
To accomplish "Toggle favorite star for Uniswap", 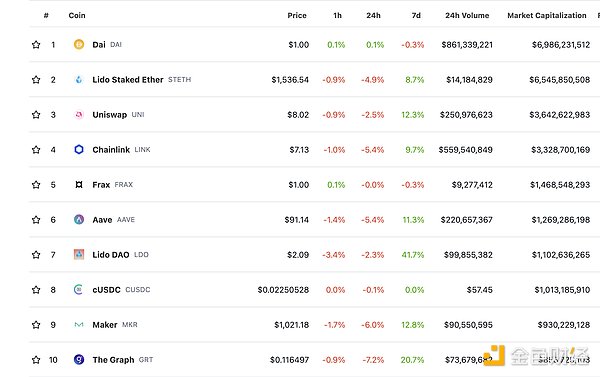I will 36,114.
